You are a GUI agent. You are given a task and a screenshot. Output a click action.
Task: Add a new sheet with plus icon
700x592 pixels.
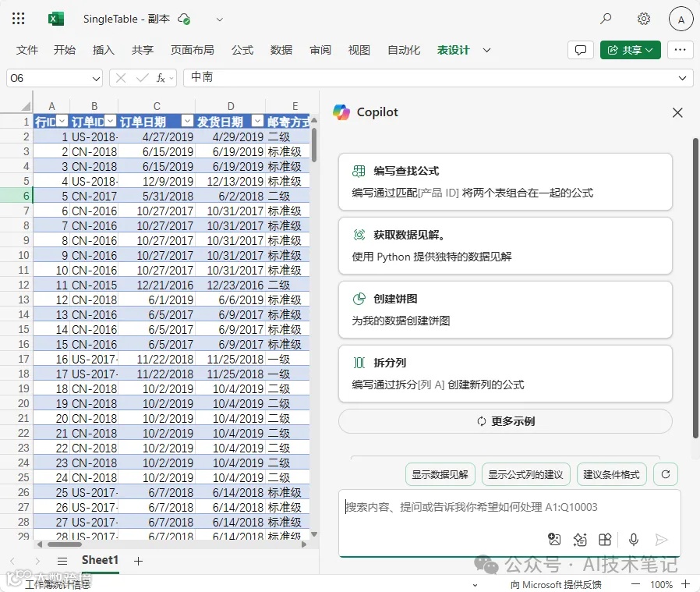139,561
